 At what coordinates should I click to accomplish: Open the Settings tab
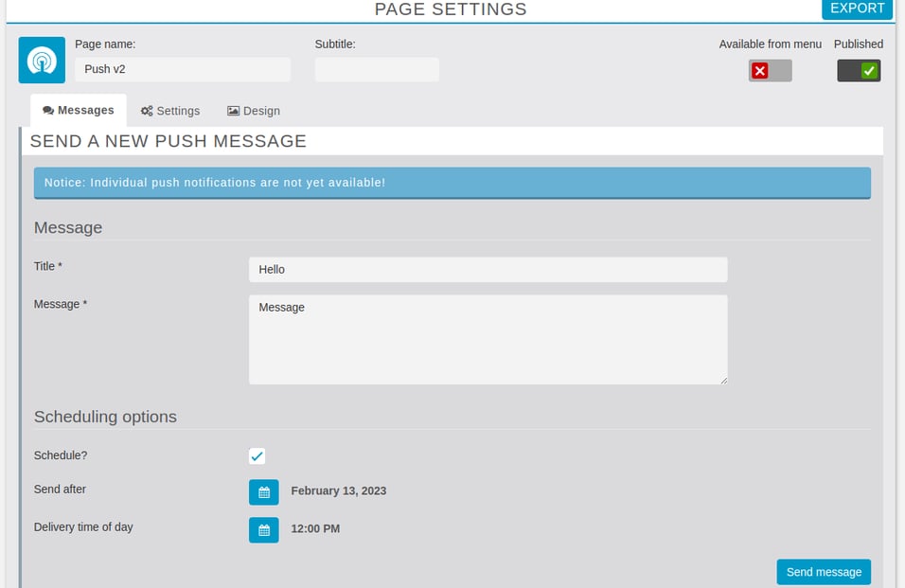[170, 111]
